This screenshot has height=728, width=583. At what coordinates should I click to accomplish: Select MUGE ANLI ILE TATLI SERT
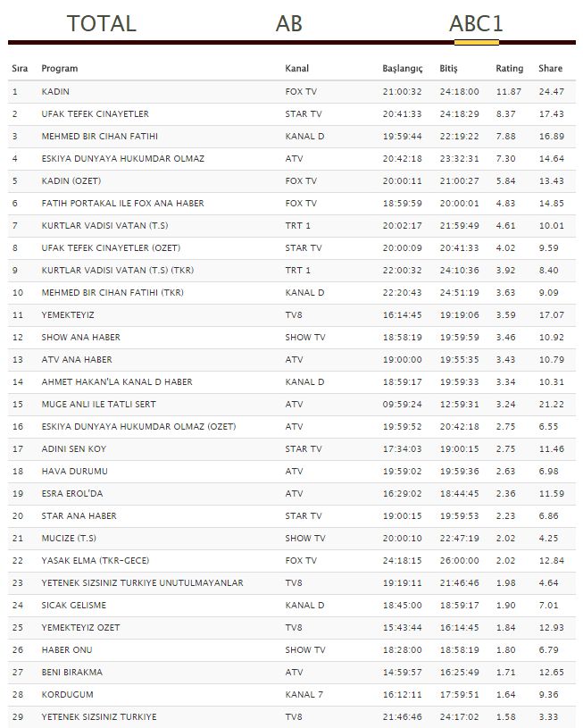coord(99,404)
